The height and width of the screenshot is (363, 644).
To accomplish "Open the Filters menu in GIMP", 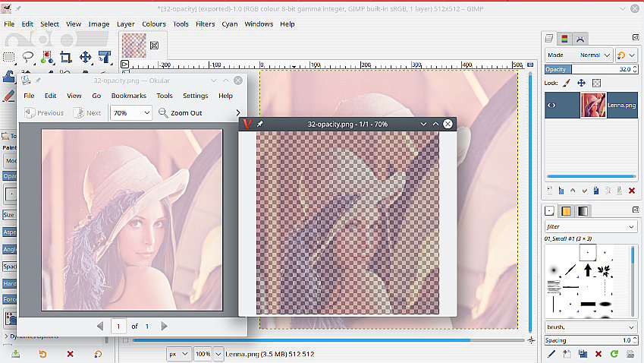I will (x=205, y=24).
